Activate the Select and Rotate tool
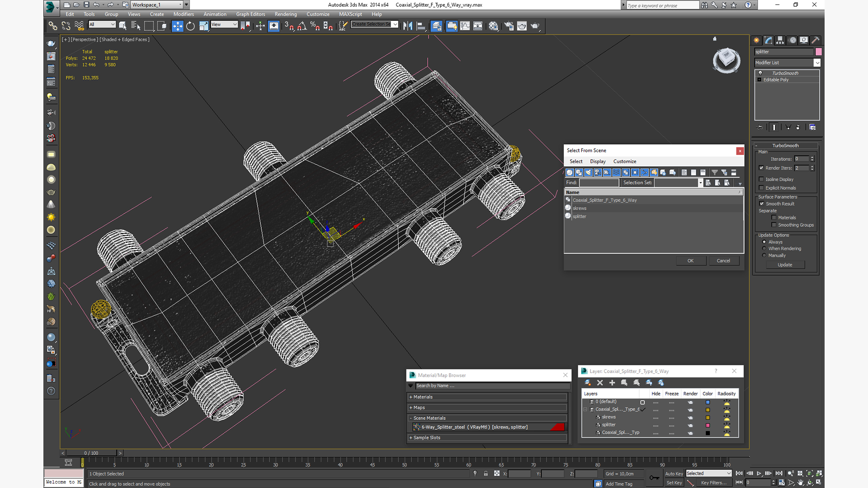This screenshot has height=488, width=868. point(190,26)
